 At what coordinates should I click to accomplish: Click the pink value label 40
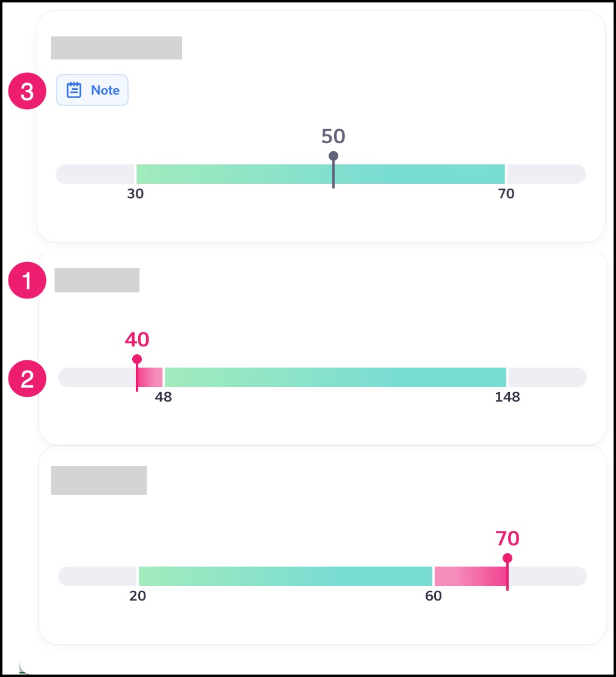[137, 340]
